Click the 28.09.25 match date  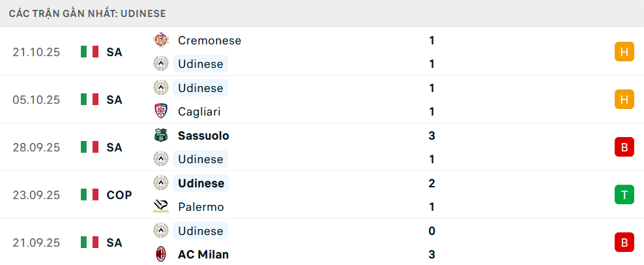coord(37,148)
